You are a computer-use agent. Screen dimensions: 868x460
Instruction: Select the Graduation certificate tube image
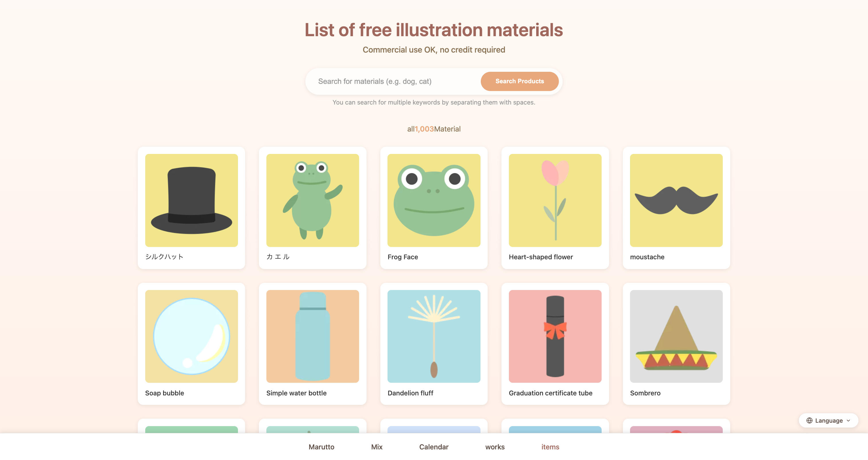(x=555, y=336)
